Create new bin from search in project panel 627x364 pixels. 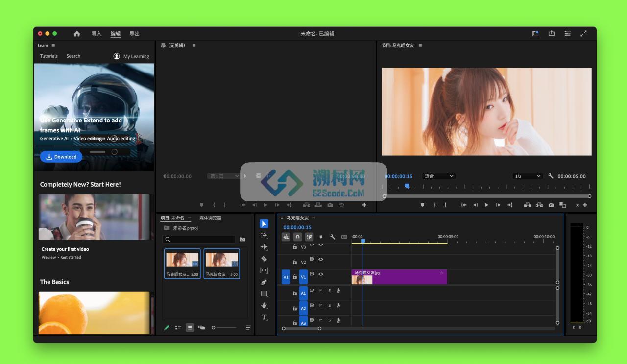pyautogui.click(x=242, y=240)
